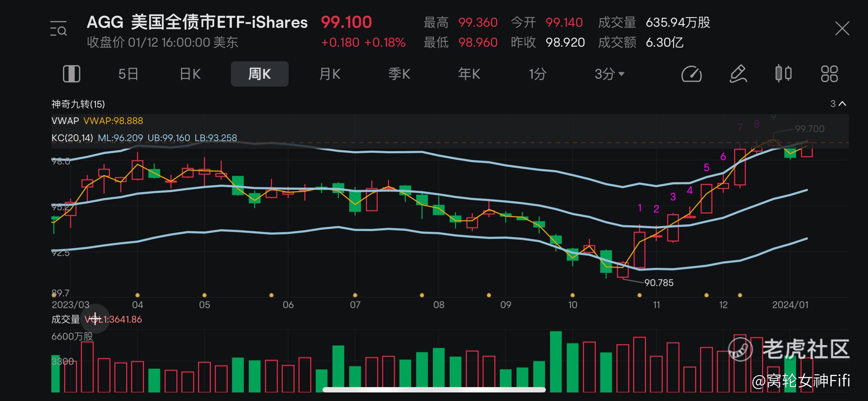Close the chart view with X

point(842,29)
